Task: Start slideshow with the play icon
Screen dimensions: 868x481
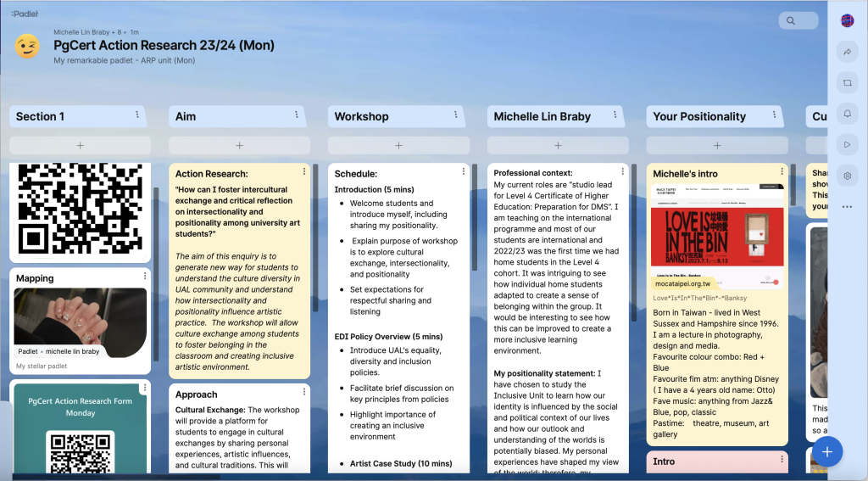Action: [847, 144]
